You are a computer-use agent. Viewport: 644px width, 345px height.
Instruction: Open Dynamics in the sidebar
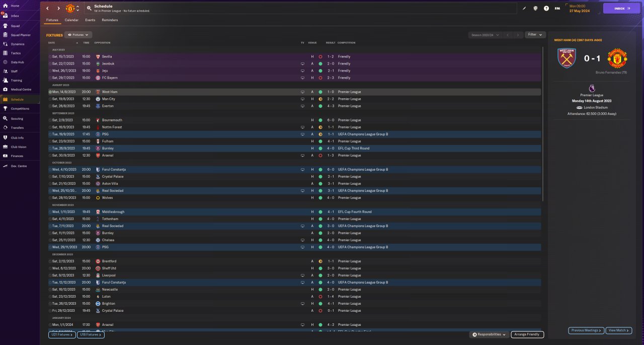20,44
